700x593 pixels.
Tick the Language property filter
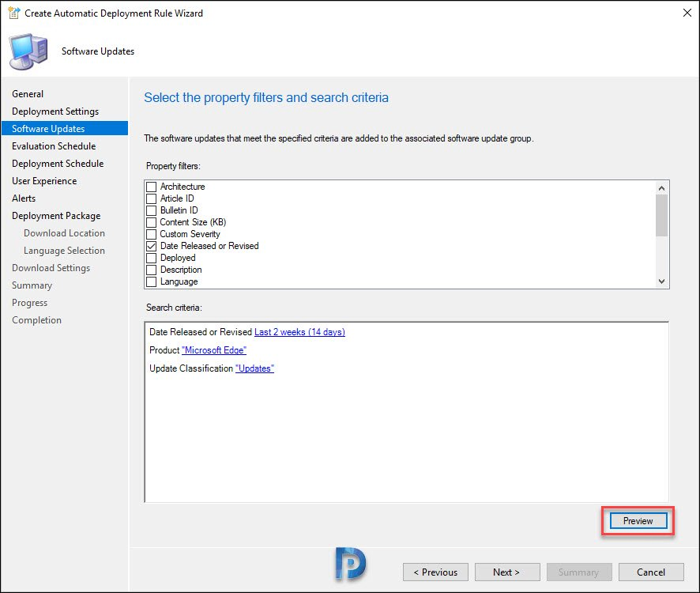tap(152, 282)
